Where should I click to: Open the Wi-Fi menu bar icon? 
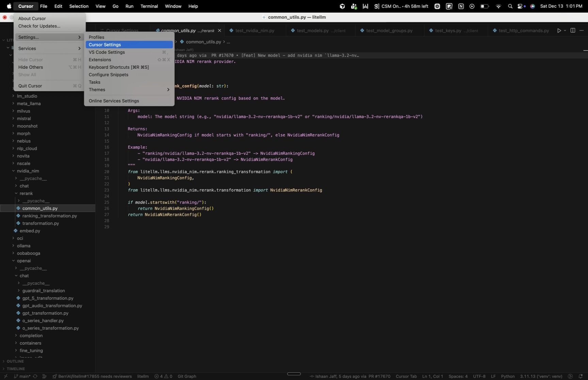(499, 6)
